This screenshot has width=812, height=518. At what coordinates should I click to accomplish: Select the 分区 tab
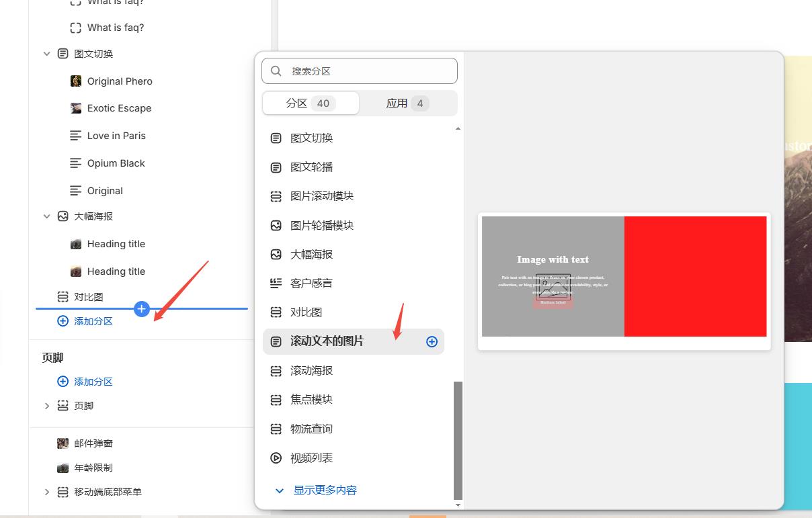[310, 103]
